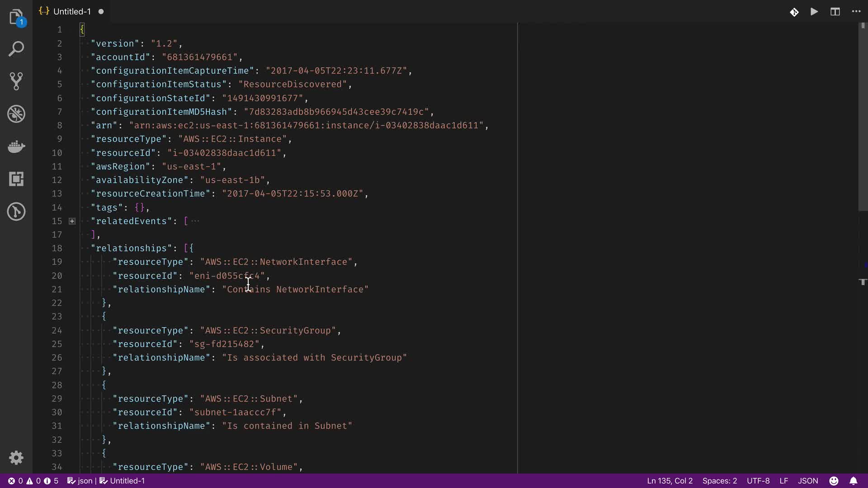868x488 pixels.
Task: Click the unsaved dot on Untitled-1 tab
Action: click(101, 12)
